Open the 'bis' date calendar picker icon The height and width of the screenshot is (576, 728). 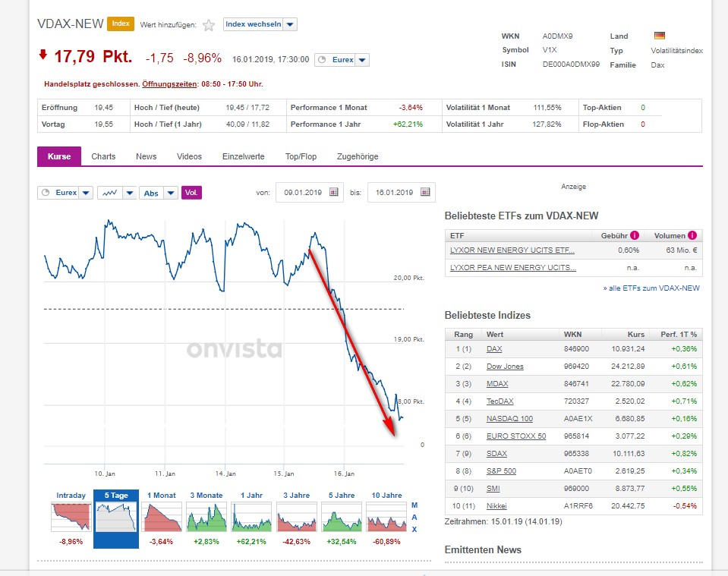click(425, 193)
